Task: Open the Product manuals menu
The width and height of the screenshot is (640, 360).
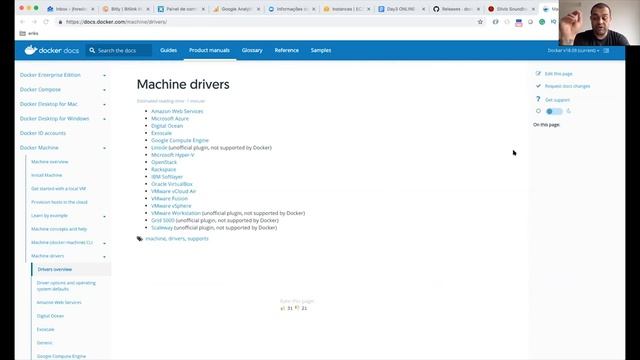Action: (209, 50)
